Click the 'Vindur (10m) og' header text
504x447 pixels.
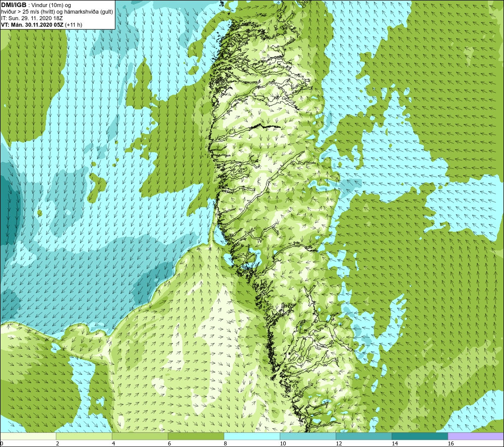coord(51,6)
